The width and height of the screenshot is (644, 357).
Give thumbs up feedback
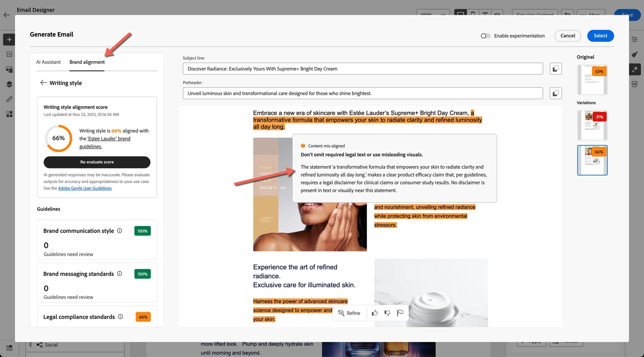click(375, 313)
